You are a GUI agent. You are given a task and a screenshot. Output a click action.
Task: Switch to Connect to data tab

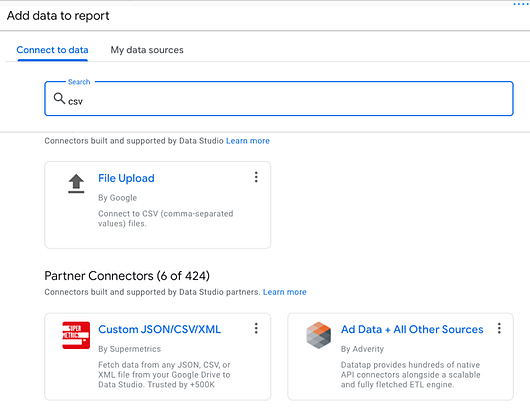[52, 50]
